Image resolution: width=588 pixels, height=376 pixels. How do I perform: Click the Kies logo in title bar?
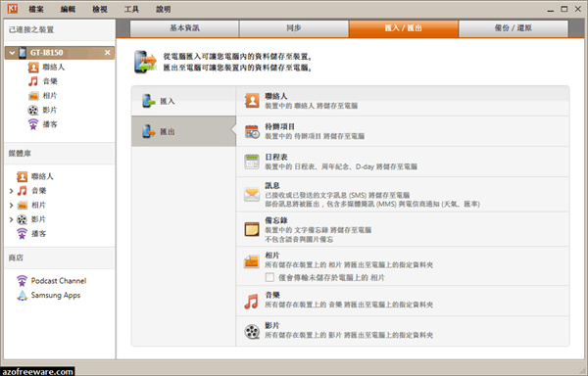point(13,8)
